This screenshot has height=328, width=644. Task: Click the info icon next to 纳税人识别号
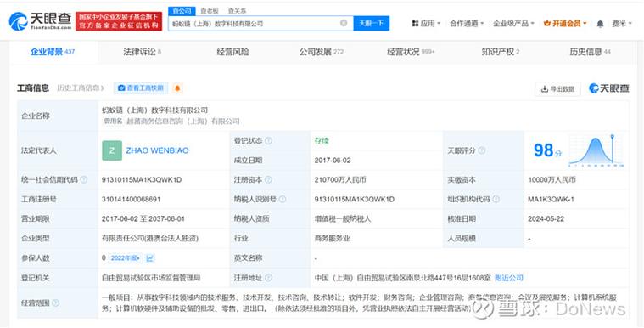[283, 199]
